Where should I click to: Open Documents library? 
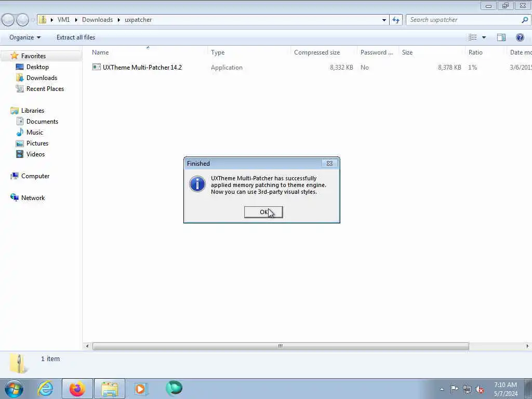tap(42, 122)
